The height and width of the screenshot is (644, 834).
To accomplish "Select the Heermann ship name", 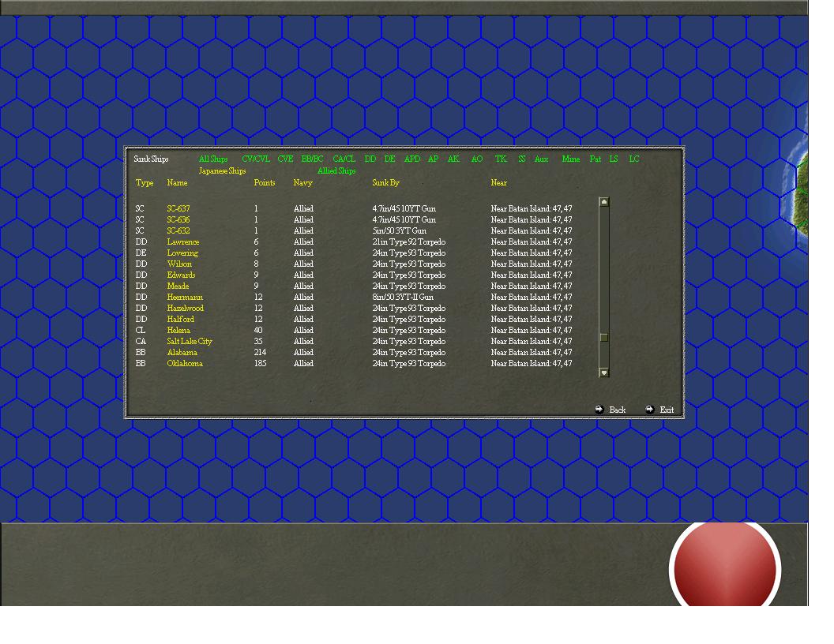I will pyautogui.click(x=185, y=298).
